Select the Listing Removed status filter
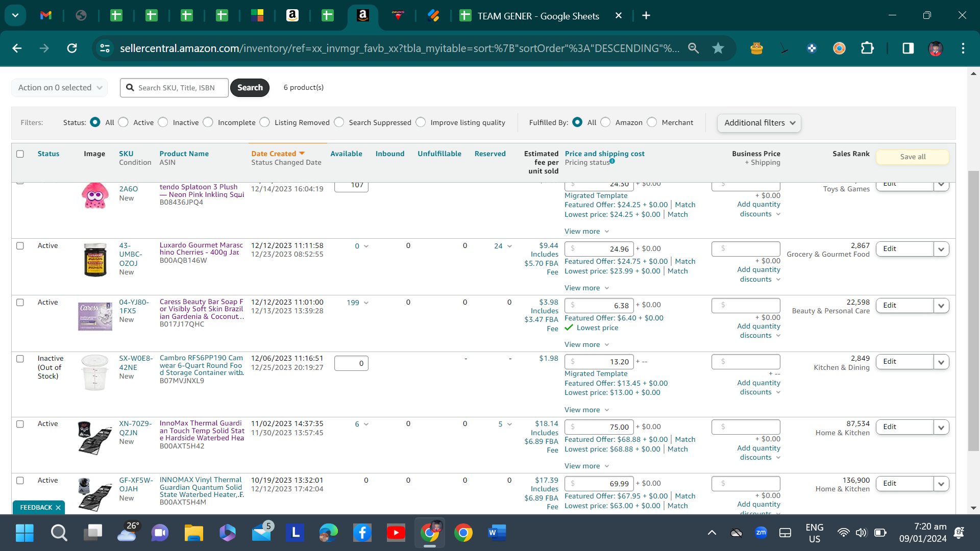 coord(264,122)
